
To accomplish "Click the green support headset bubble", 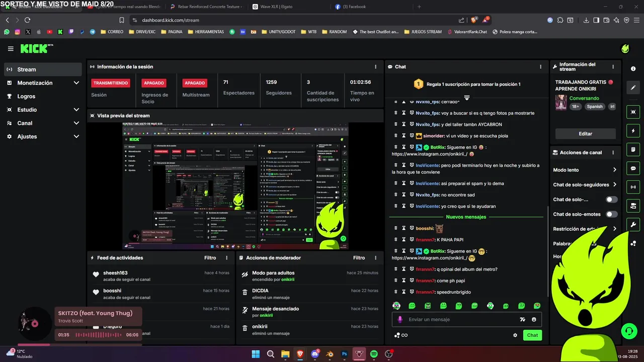I will (x=629, y=331).
